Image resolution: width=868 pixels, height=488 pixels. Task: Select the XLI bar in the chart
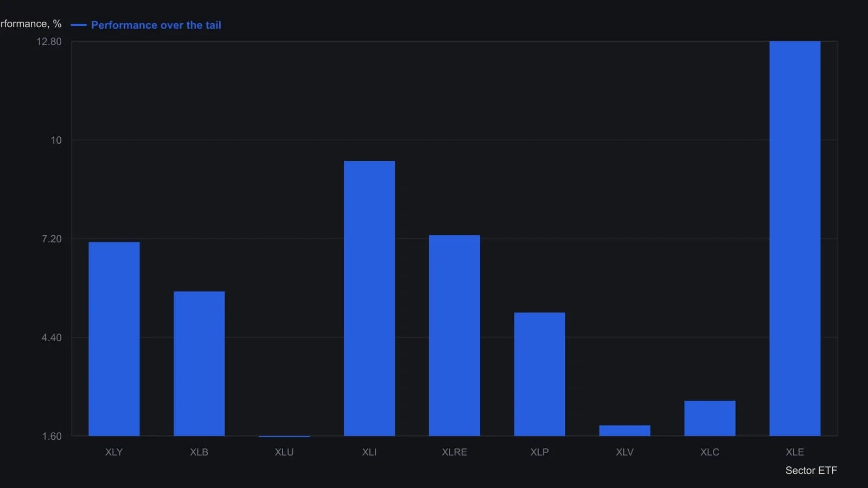(369, 298)
